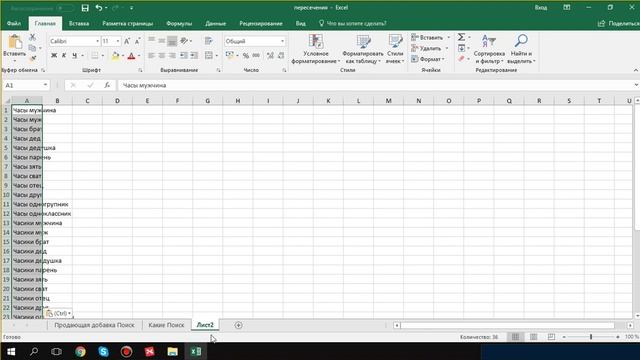The height and width of the screenshot is (360, 640).
Task: Decrease the font size
Action: point(138,41)
